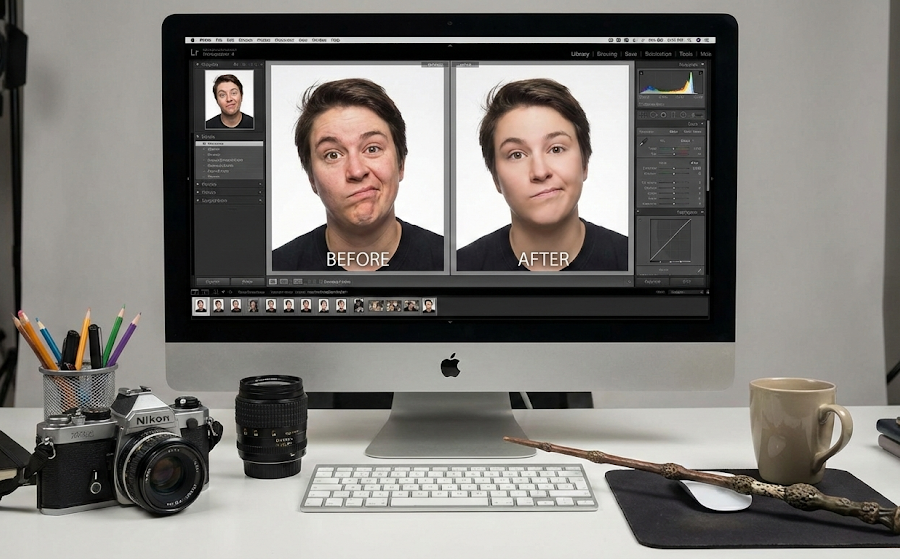
Task: Click the Reset button in the right panel
Action: (686, 281)
